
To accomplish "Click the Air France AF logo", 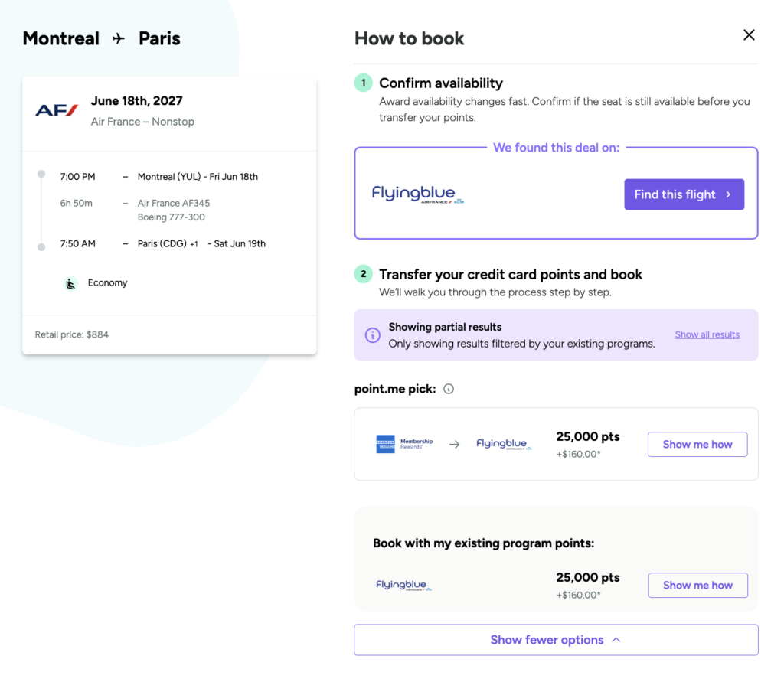I will [57, 110].
